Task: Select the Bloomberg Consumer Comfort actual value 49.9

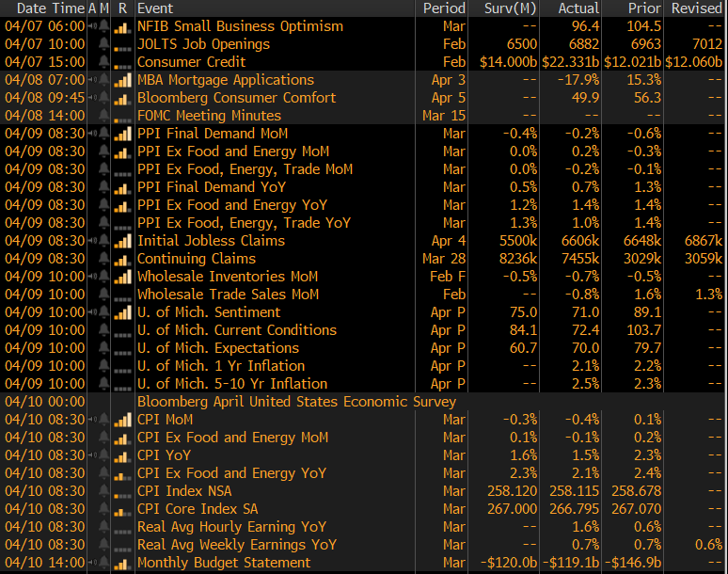Action: [x=585, y=98]
